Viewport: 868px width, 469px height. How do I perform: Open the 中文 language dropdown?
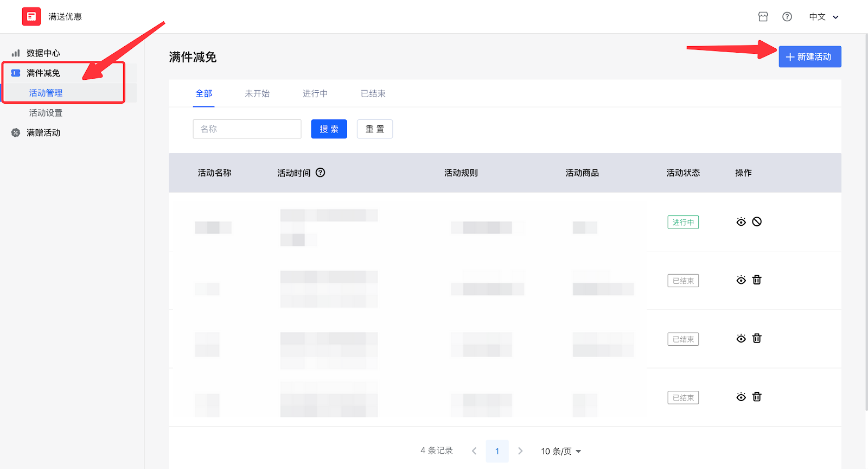[x=823, y=17]
